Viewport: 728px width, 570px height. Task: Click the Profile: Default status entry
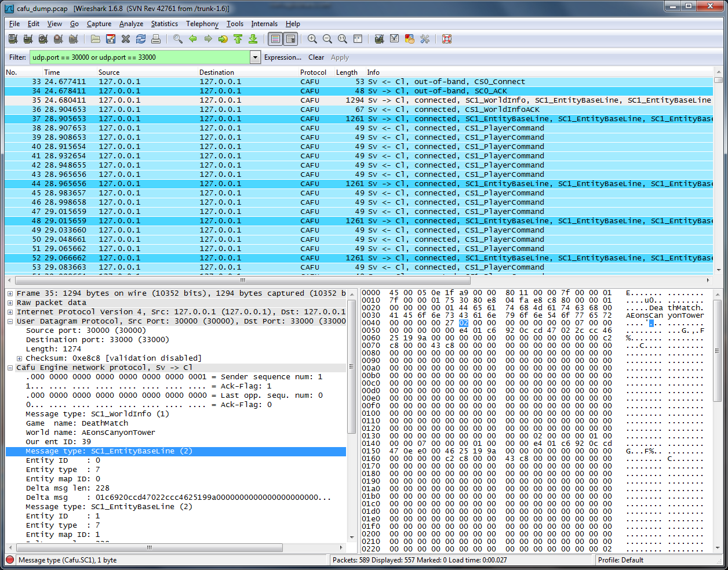coord(621,560)
